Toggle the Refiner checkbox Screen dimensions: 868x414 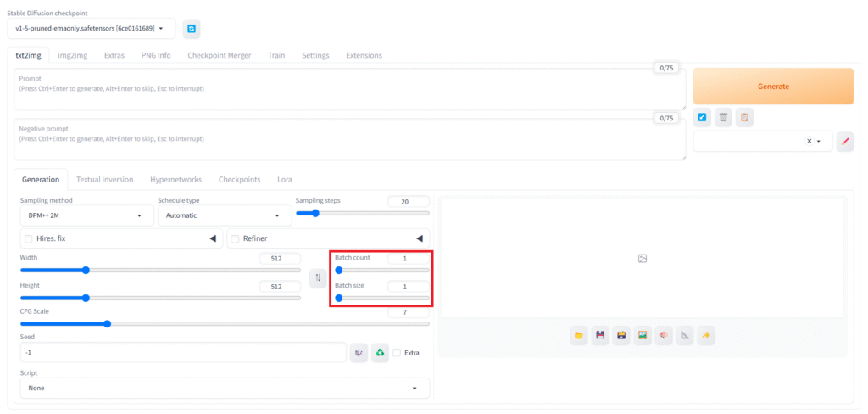click(x=236, y=239)
